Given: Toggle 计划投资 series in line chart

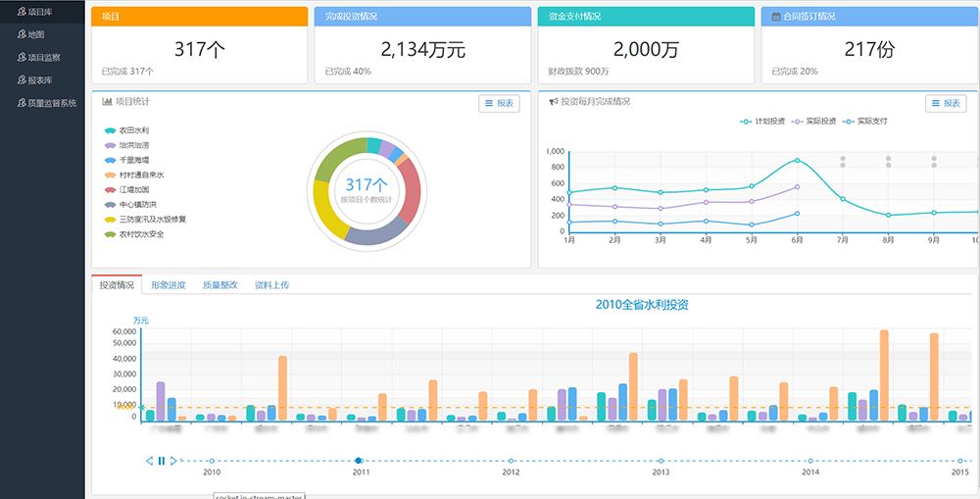Looking at the screenshot, I should click(762, 122).
